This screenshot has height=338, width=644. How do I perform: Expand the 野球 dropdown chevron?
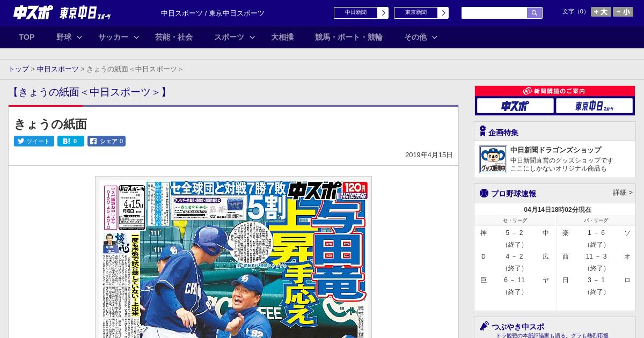point(79,37)
